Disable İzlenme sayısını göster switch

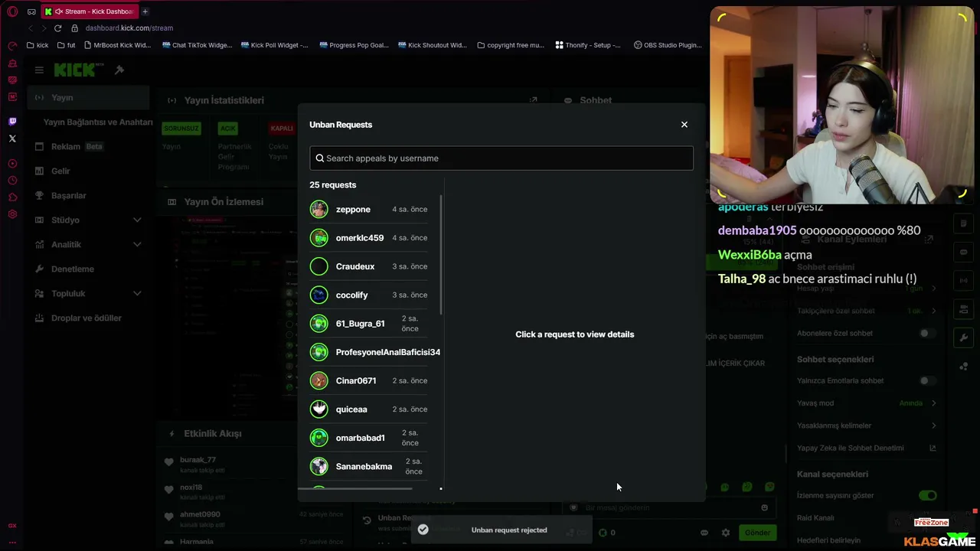point(927,496)
